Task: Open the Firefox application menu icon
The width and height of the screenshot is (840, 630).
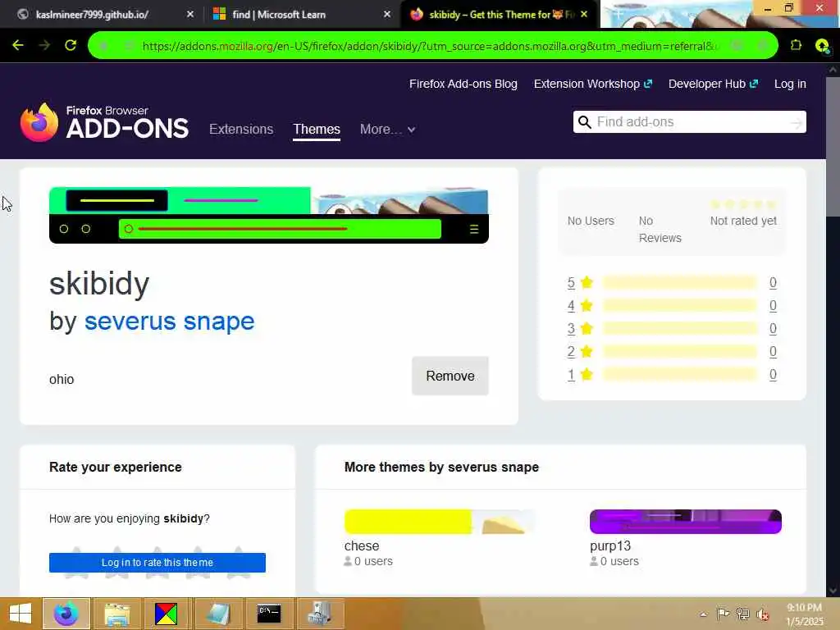Action: click(x=822, y=46)
